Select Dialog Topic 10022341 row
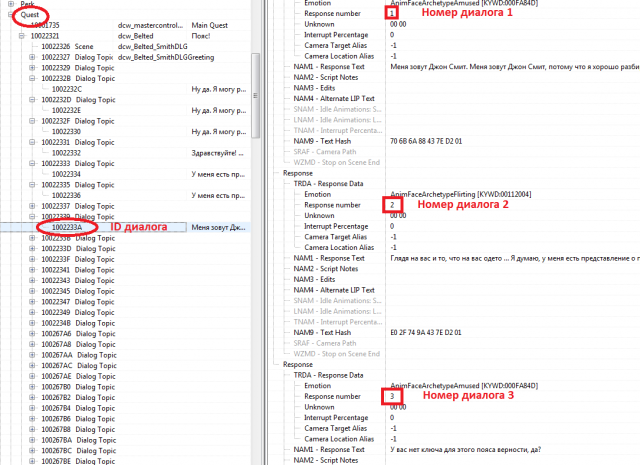 click(70, 269)
